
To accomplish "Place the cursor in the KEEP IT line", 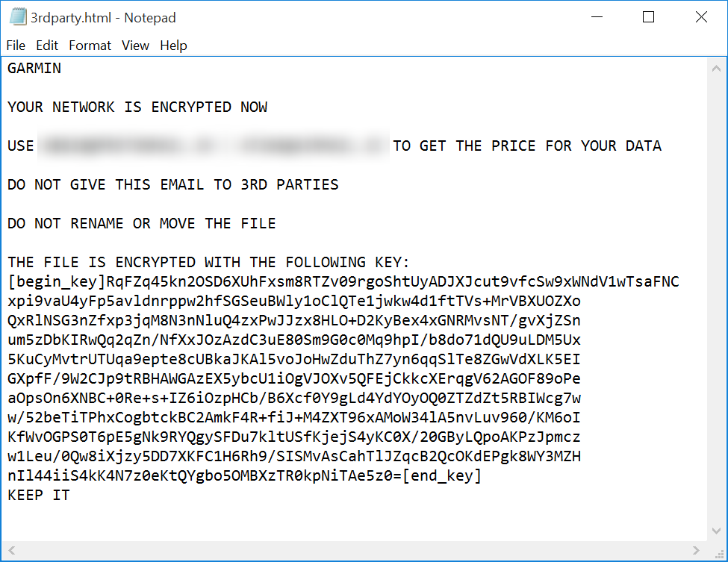I will click(39, 495).
